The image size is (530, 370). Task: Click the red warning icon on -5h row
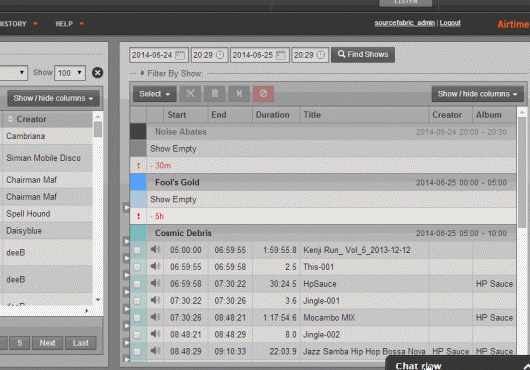[138, 216]
